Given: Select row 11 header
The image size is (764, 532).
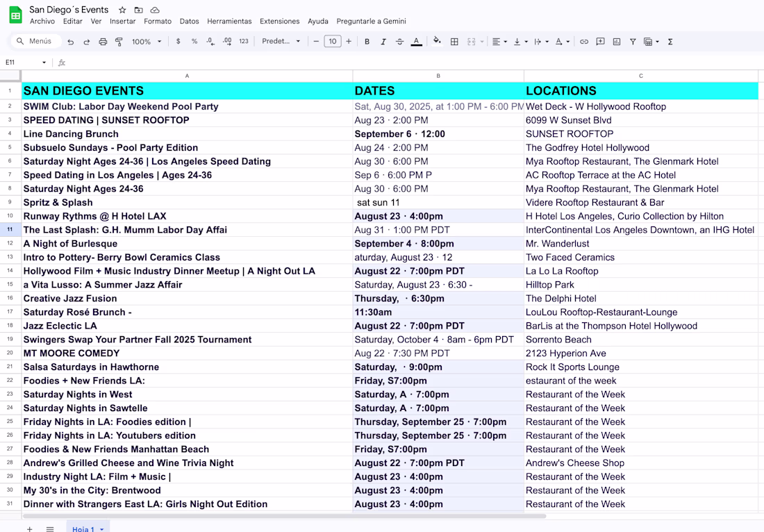Looking at the screenshot, I should [x=10, y=229].
